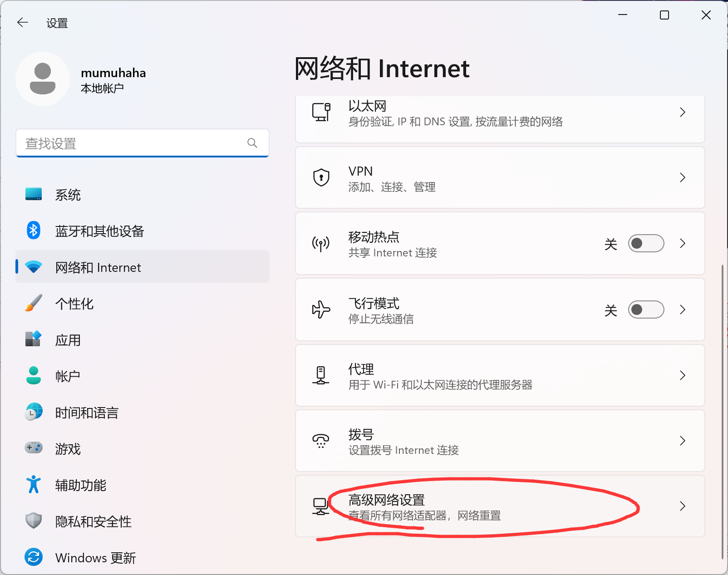The width and height of the screenshot is (728, 575).
Task: Click the search magnifier icon
Action: 252,143
